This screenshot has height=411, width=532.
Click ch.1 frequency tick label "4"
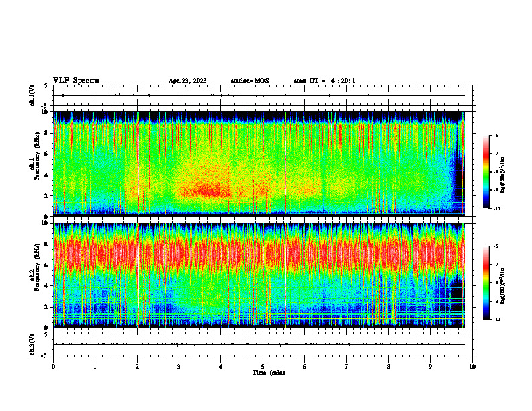(46, 175)
